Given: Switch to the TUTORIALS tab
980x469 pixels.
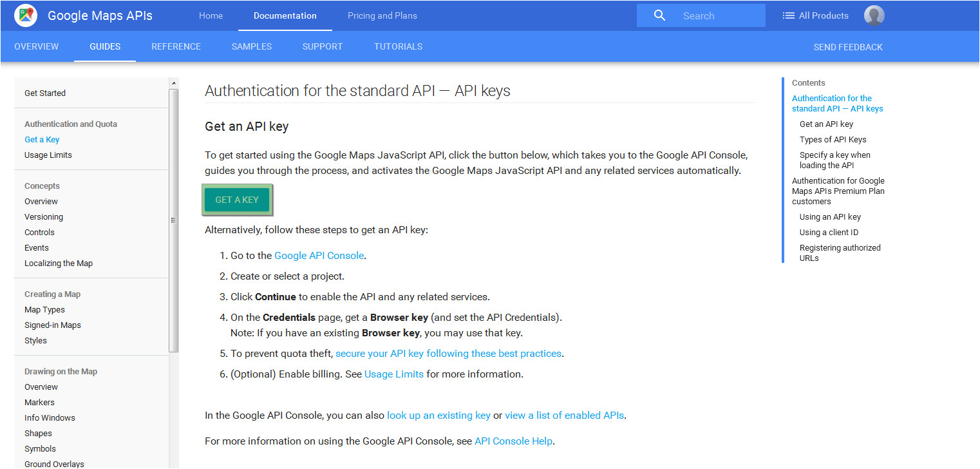Looking at the screenshot, I should (399, 46).
